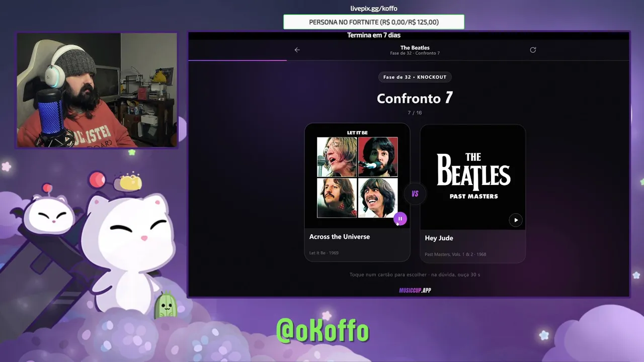The image size is (644, 362).
Task: Select the Hey Jude song title
Action: pos(439,238)
